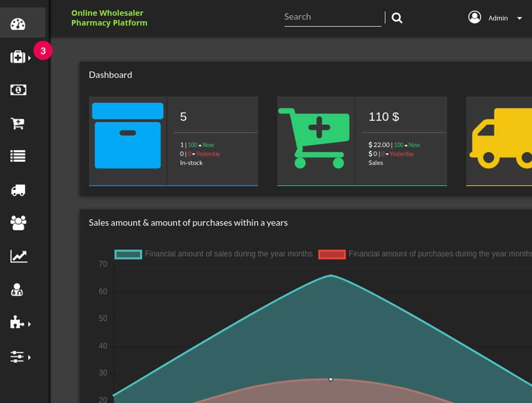The width and height of the screenshot is (532, 403).
Task: Click the 'Now' indicator in In-stock card
Action: (x=208, y=145)
